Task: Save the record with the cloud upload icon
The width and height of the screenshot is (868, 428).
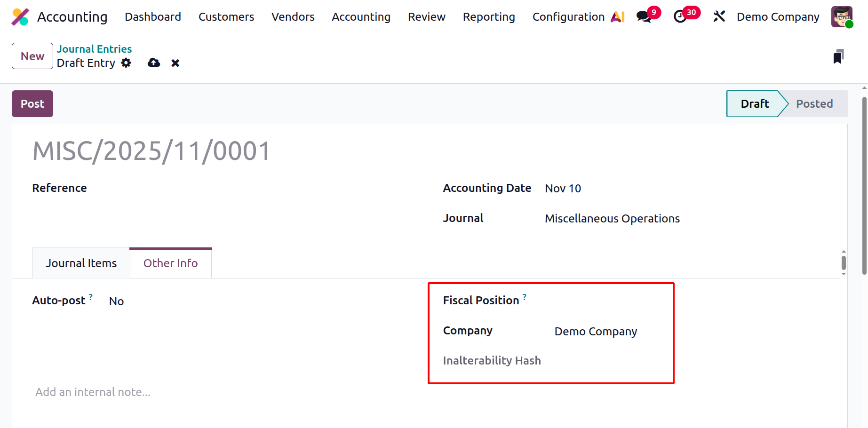Action: pyautogui.click(x=154, y=63)
